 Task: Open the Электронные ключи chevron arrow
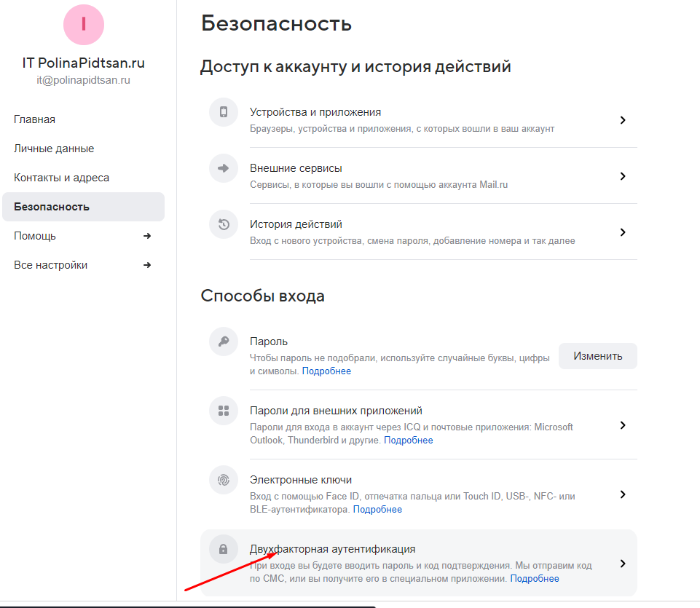coord(622,494)
